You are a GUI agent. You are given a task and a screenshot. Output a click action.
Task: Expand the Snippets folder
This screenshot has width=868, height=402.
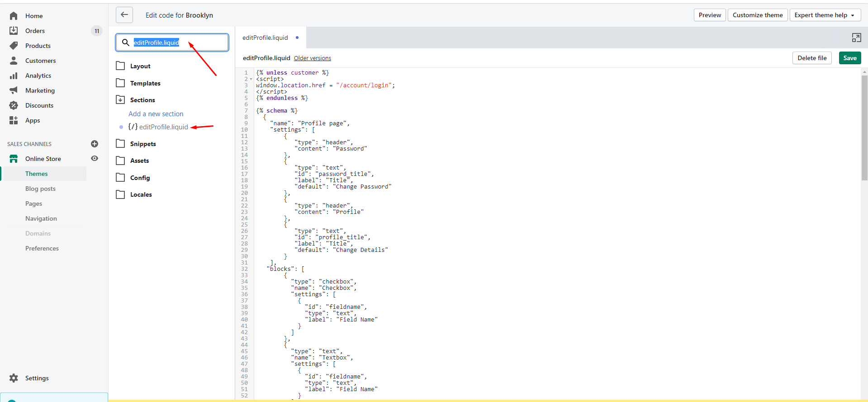tap(136, 144)
